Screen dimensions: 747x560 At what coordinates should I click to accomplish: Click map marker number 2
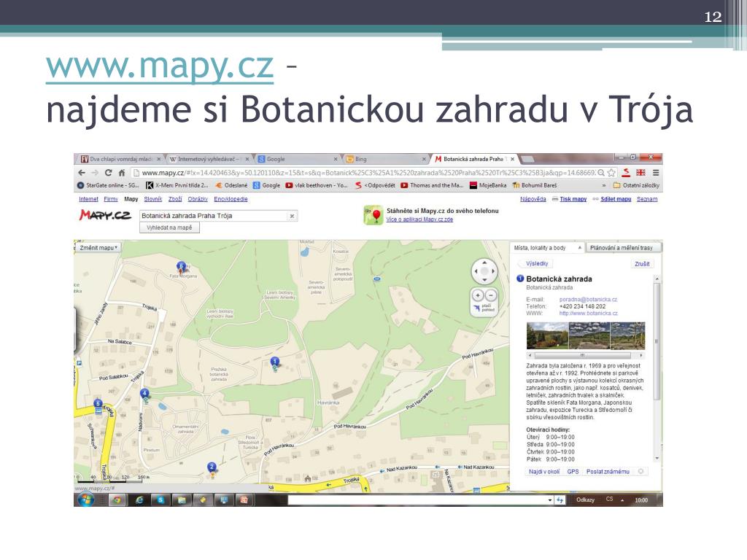pos(212,468)
